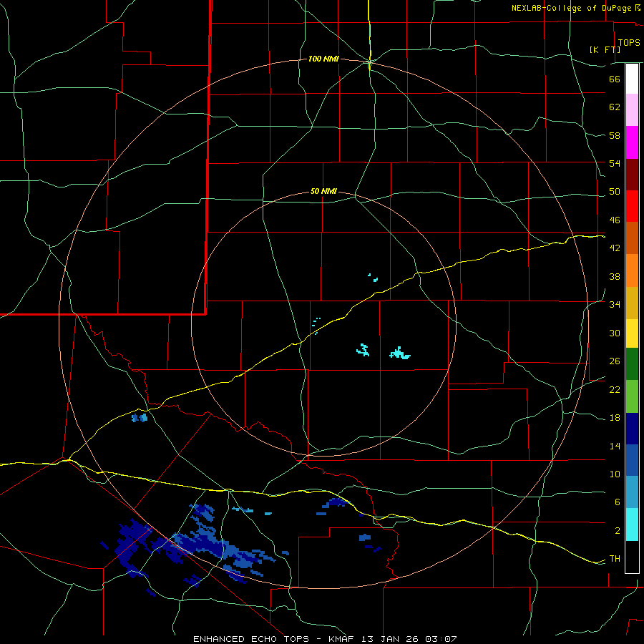Click the '100 NMI' range ring label
The width and height of the screenshot is (644, 644).
click(323, 59)
